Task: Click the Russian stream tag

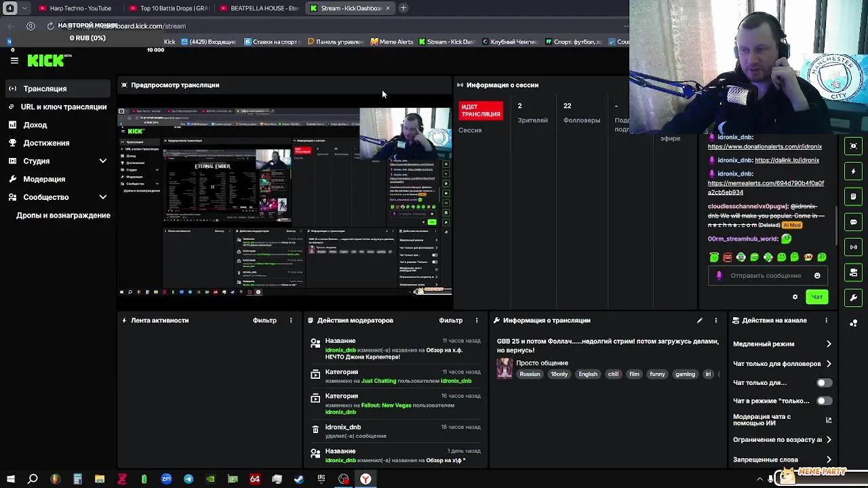Action: (x=530, y=374)
